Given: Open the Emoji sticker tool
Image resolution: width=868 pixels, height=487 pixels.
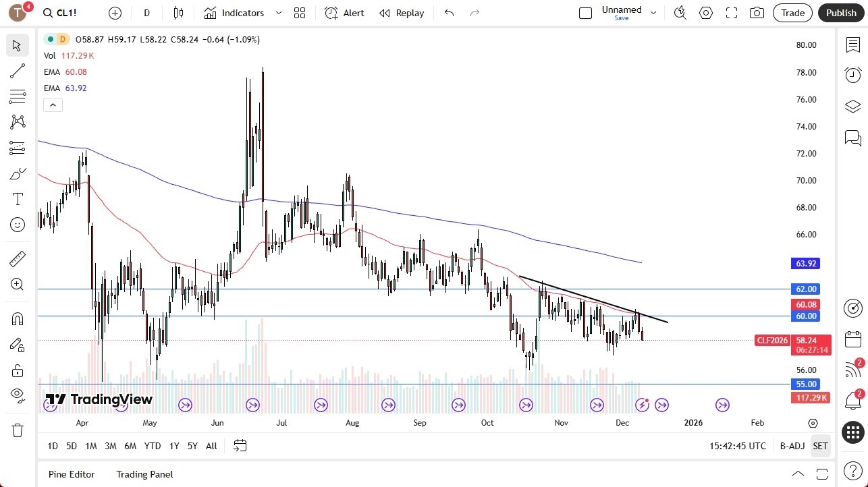Looking at the screenshot, I should point(18,224).
